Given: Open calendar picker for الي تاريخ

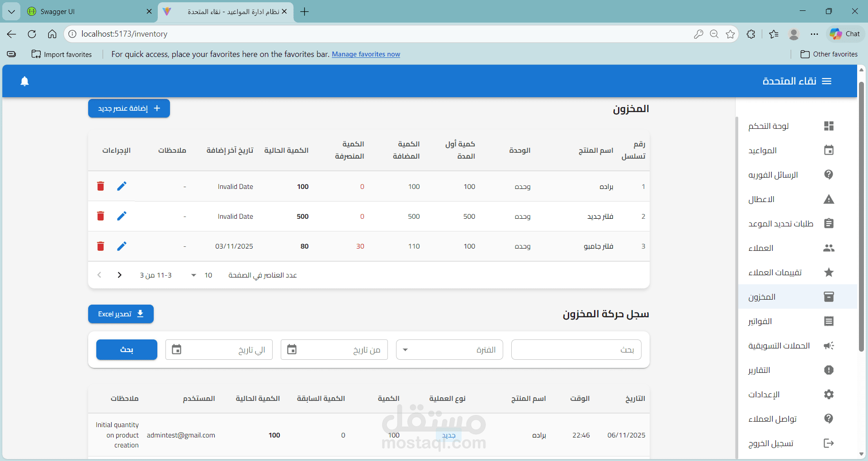Looking at the screenshot, I should point(177,349).
